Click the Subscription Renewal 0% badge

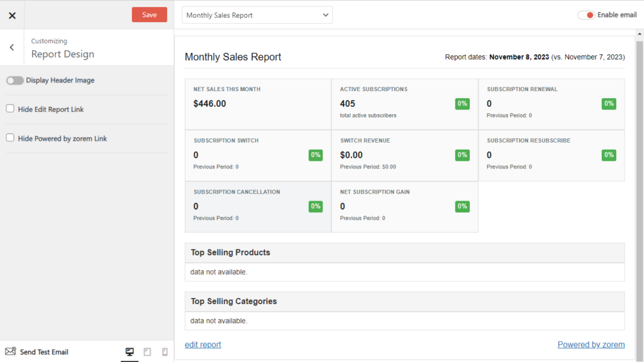point(609,104)
